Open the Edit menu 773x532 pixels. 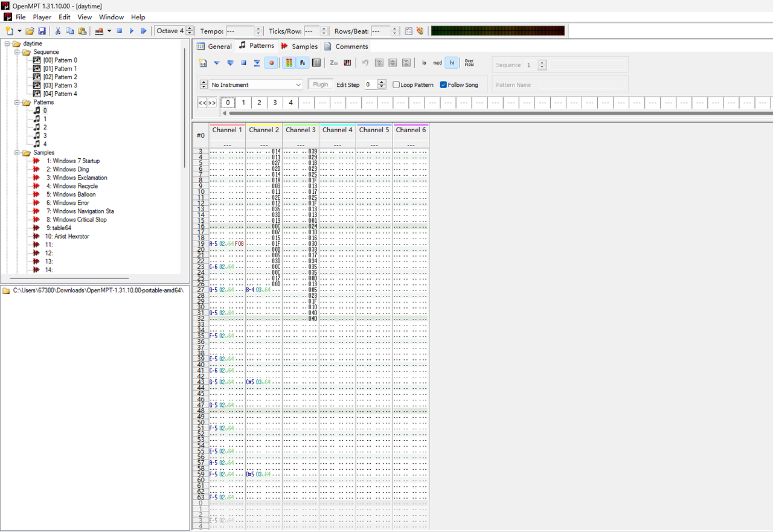point(65,17)
